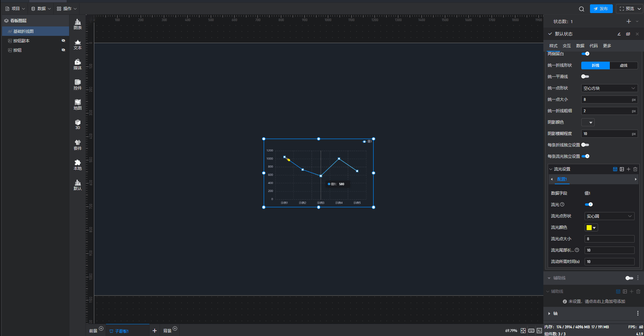644x336 pixels.
Task: Toggle visibility of 按钮副本 layer
Action: coord(63,41)
